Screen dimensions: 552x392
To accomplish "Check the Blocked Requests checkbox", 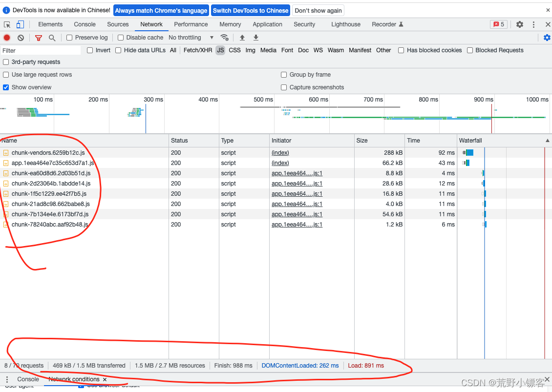I will (x=469, y=50).
